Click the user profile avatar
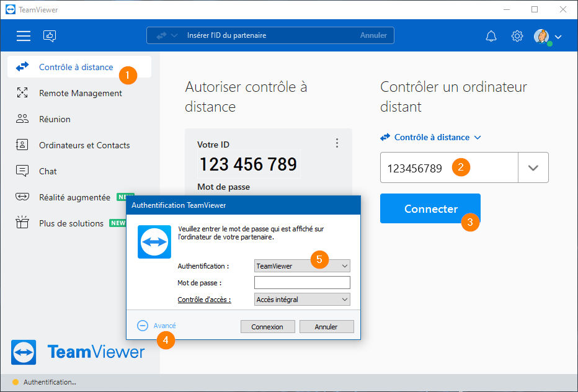This screenshot has height=392, width=578. [541, 36]
